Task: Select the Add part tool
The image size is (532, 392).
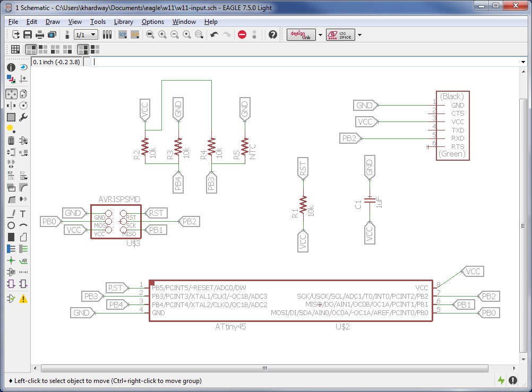Action: [x=23, y=141]
